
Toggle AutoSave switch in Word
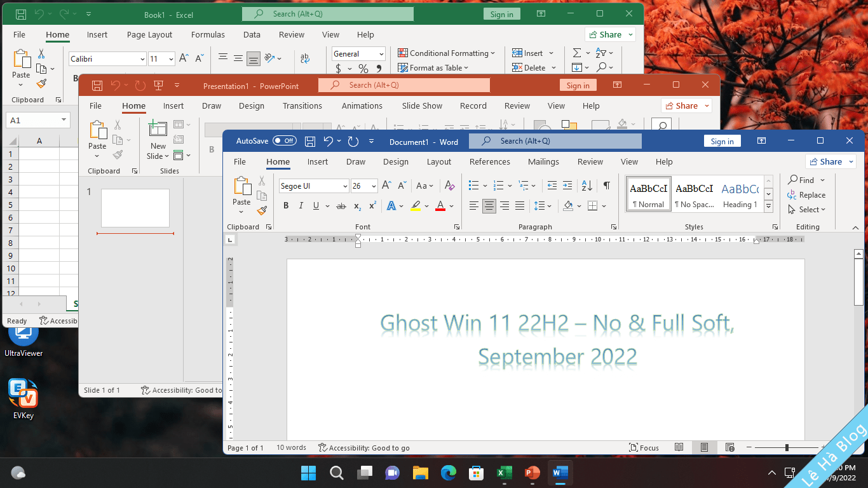tap(285, 141)
